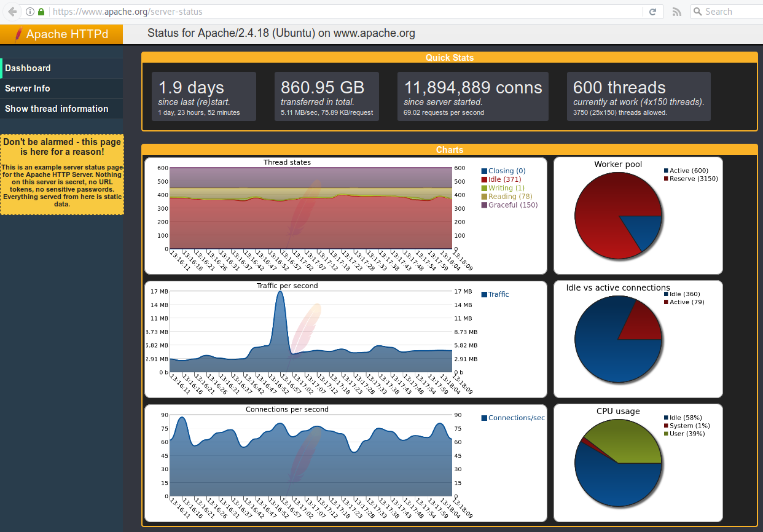Click the Charts header bar
Screen dimensions: 763x532
(x=450, y=150)
